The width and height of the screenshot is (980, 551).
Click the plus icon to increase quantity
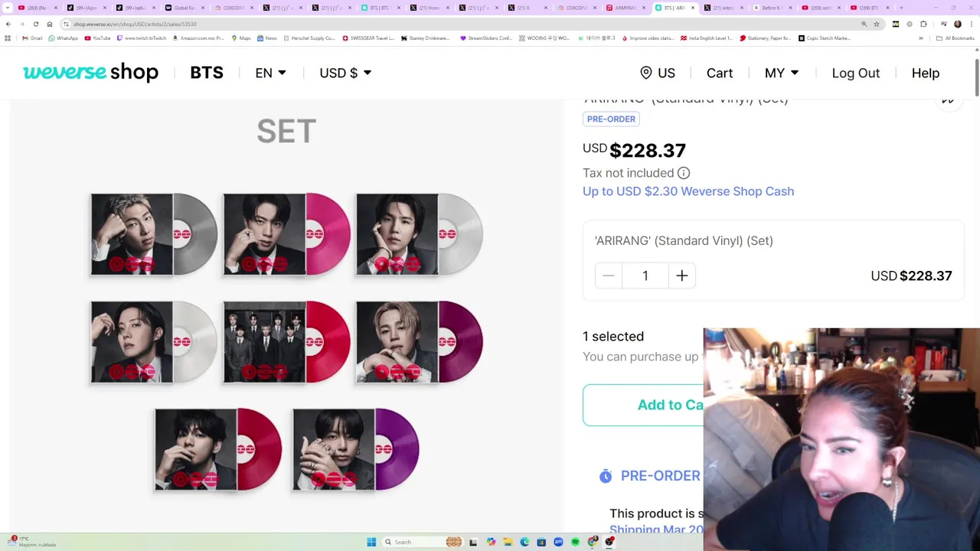682,275
